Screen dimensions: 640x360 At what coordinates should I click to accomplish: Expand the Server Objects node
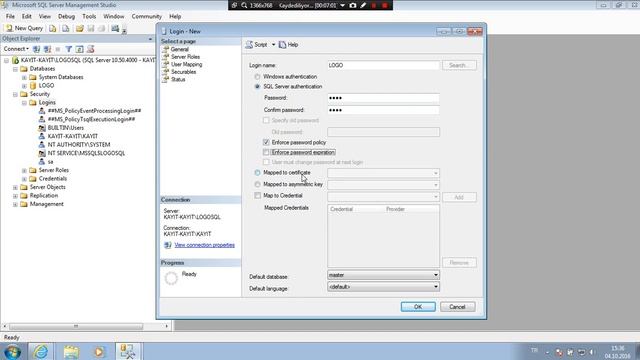16,187
